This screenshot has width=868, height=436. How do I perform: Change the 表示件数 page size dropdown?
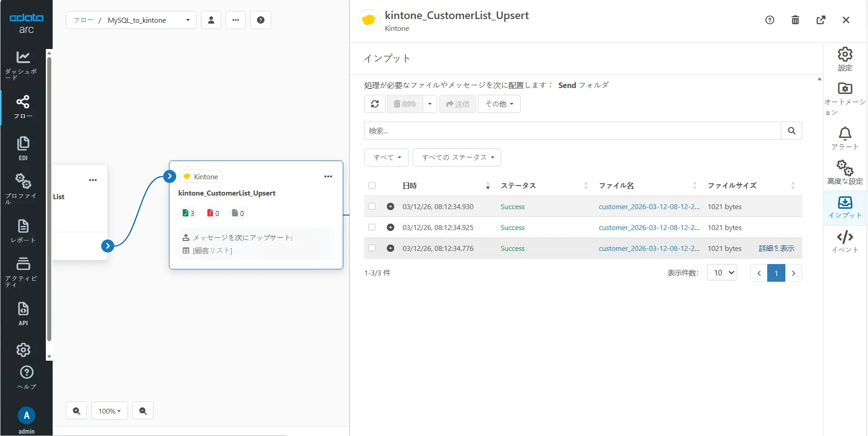[722, 273]
